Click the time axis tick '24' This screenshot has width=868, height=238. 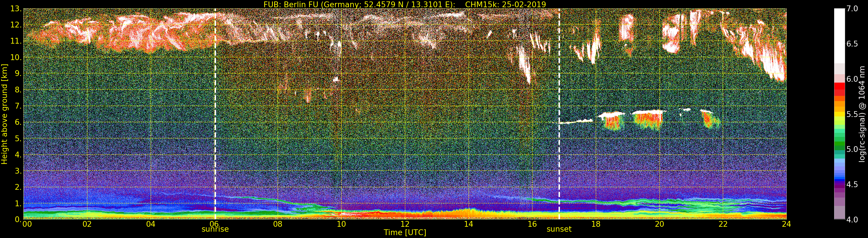786,224
